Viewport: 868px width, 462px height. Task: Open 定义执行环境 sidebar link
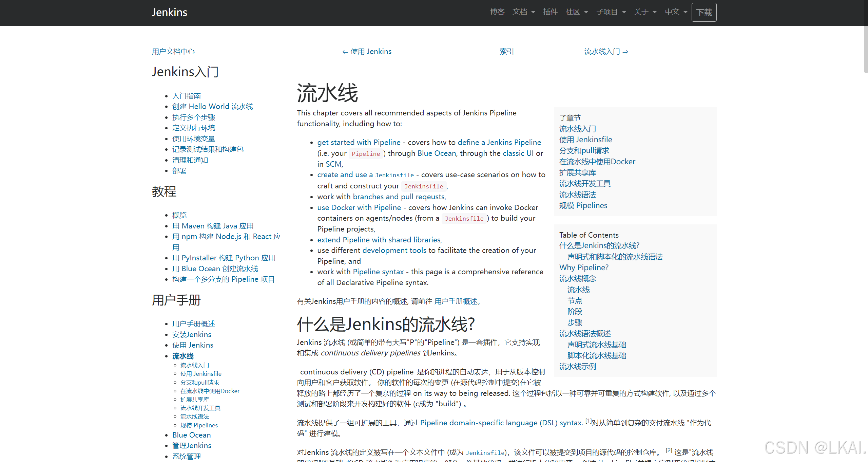pyautogui.click(x=193, y=128)
